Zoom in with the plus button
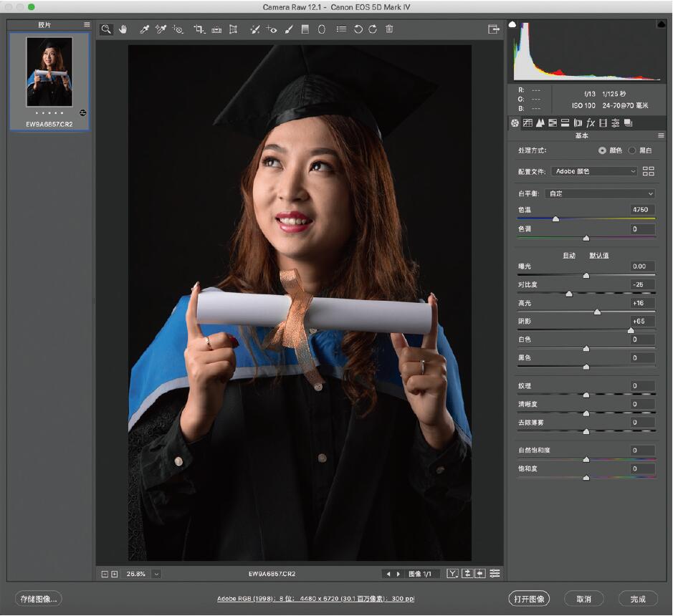Screen dimensions: 673x616 click(x=115, y=574)
